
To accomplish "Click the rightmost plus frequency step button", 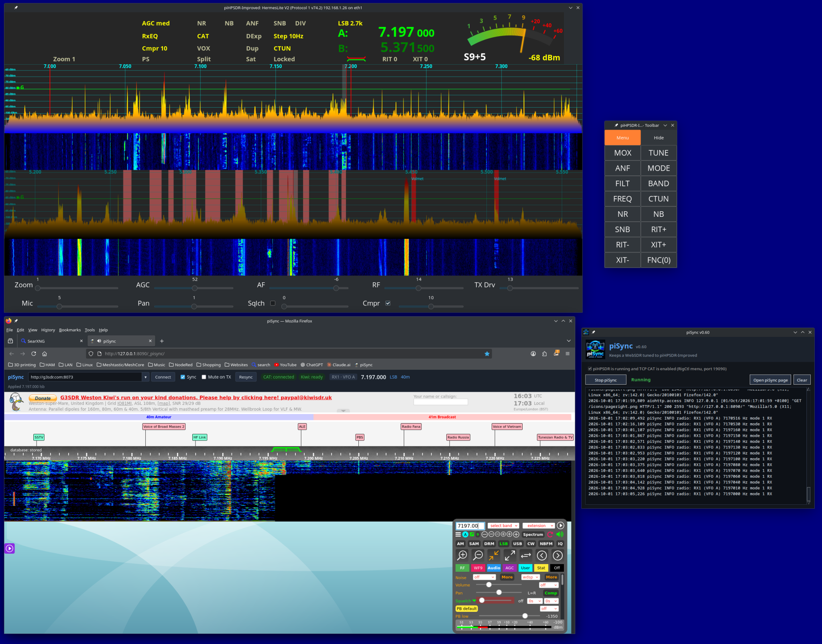I will point(516,534).
